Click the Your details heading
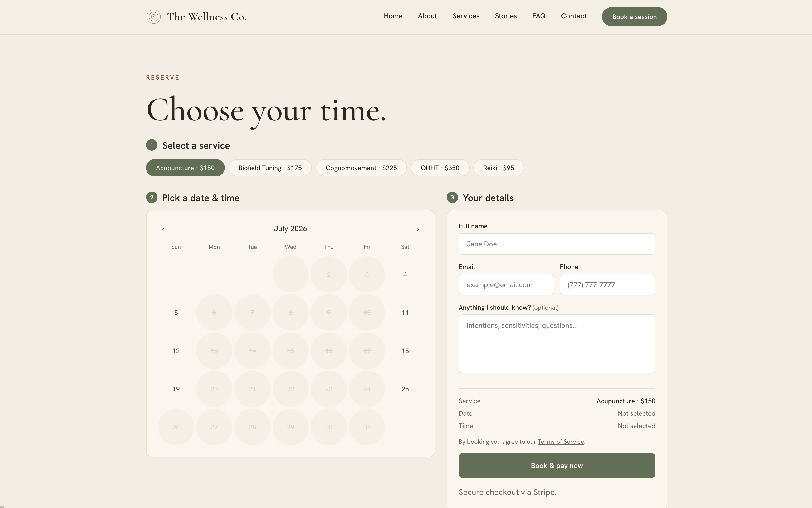Screen dimensions: 812x508 tap(488, 198)
